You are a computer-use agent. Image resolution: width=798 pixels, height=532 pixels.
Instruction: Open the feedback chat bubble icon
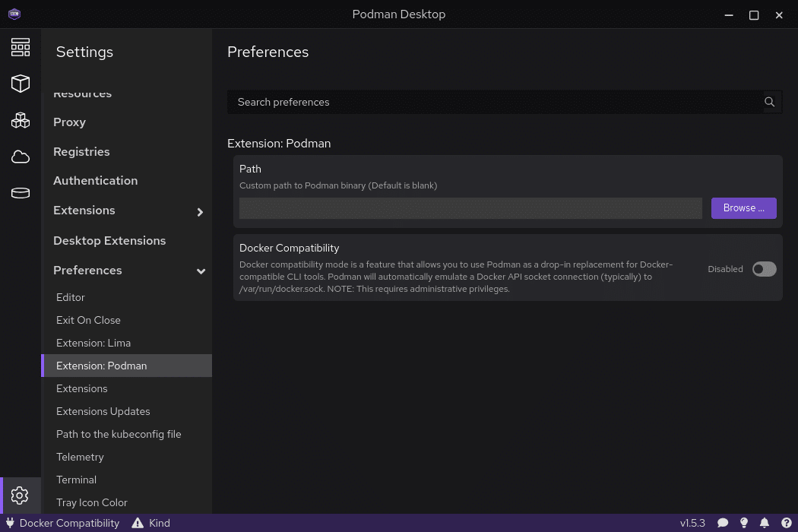tap(723, 523)
